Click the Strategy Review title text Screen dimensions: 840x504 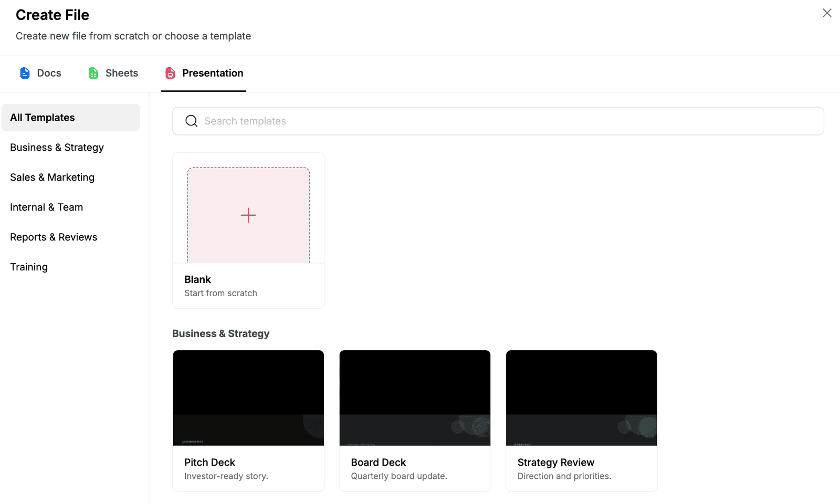coord(556,463)
